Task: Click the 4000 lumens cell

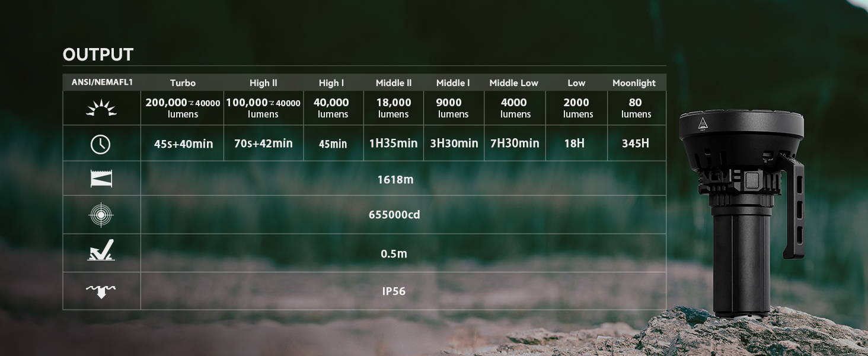Action: [514, 108]
